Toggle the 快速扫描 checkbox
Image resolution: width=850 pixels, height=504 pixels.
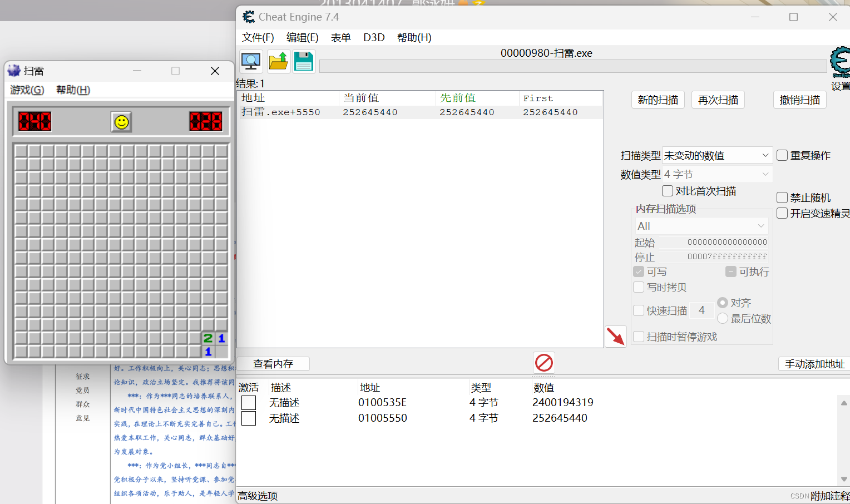pyautogui.click(x=639, y=310)
